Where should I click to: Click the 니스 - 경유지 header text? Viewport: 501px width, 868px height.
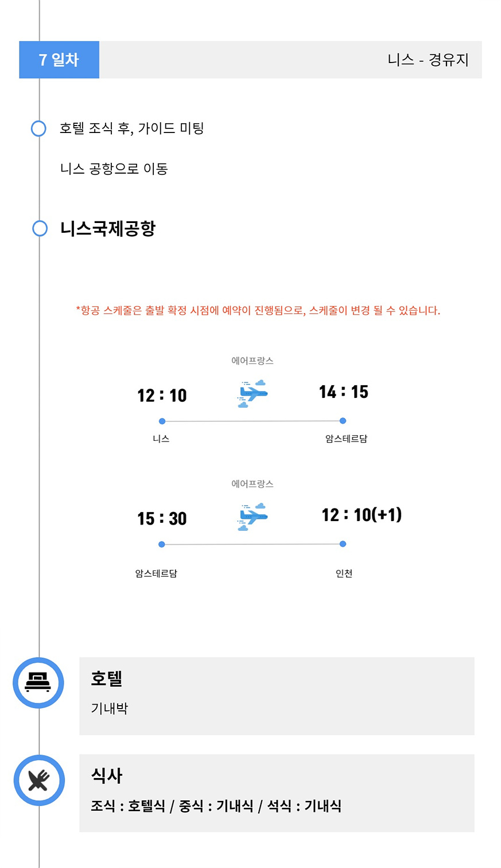(428, 60)
